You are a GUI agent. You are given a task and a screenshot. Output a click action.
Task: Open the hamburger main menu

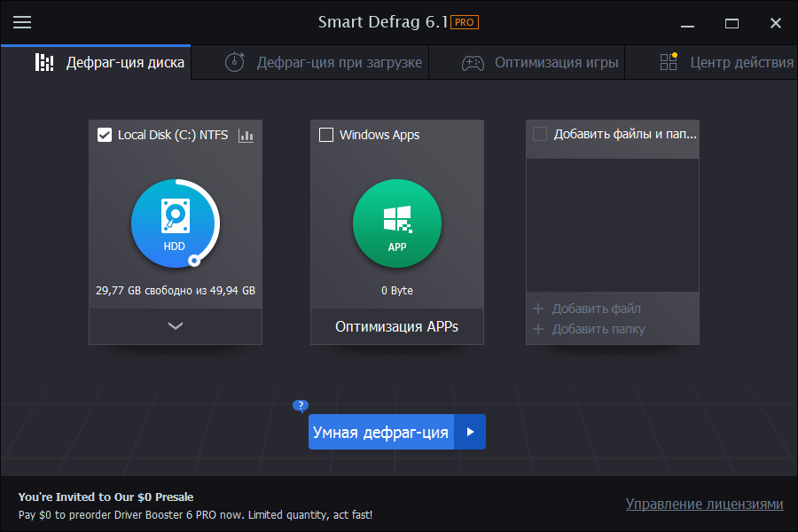tap(22, 22)
